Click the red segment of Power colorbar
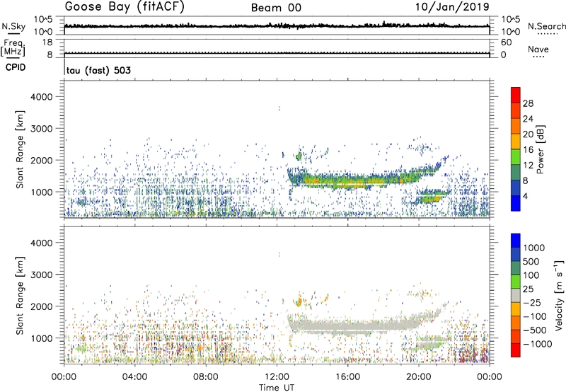The image size is (566, 392). [x=516, y=95]
